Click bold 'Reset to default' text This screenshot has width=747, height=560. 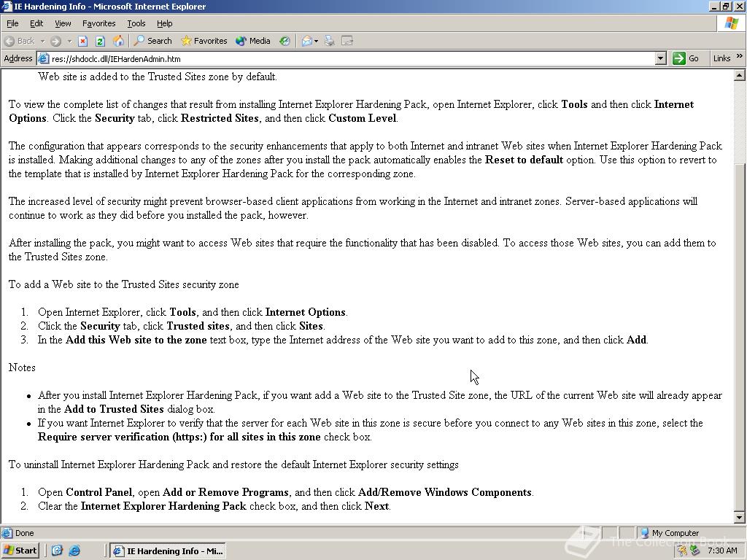524,160
